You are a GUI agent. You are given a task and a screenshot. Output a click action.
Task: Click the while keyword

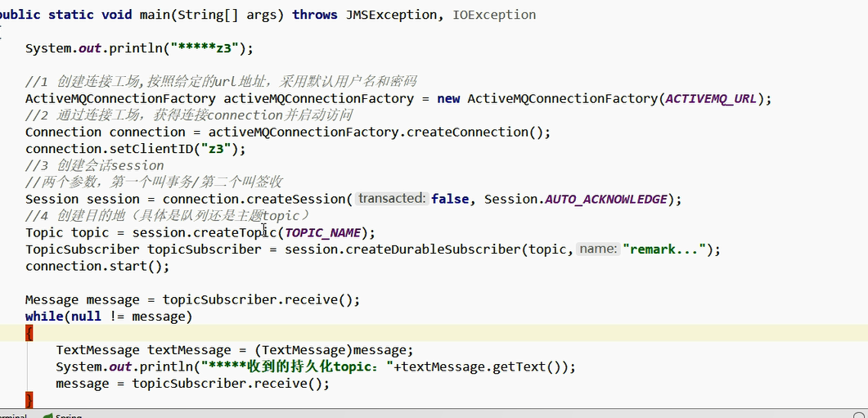click(x=44, y=317)
